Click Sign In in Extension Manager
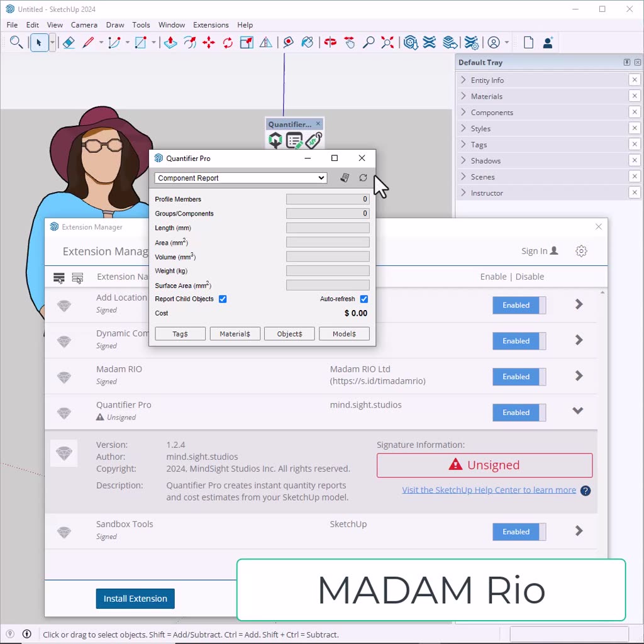The width and height of the screenshot is (644, 644). pyautogui.click(x=540, y=251)
